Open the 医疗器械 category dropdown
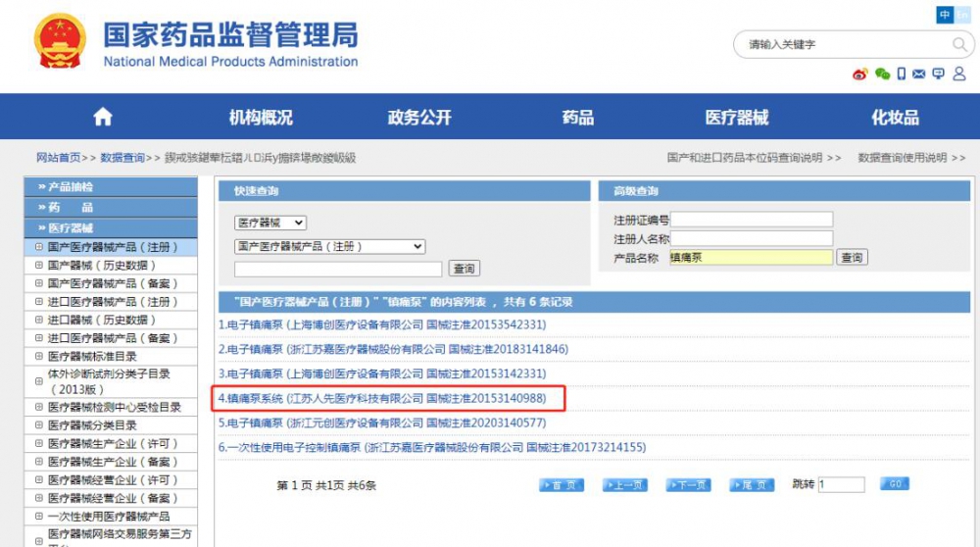The height and width of the screenshot is (547, 980). [x=269, y=224]
